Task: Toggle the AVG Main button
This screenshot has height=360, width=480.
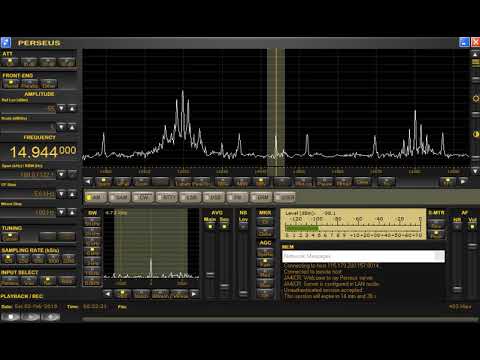Action: coord(210,226)
